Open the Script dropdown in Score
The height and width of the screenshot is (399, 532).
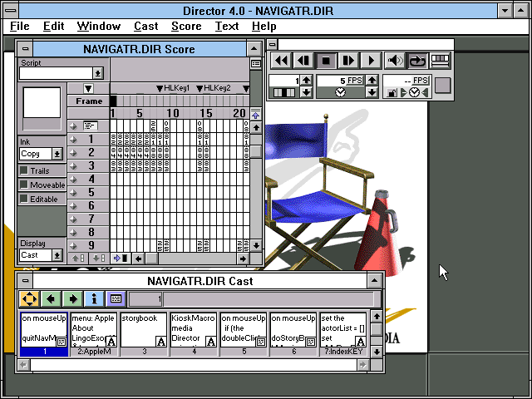click(x=98, y=73)
